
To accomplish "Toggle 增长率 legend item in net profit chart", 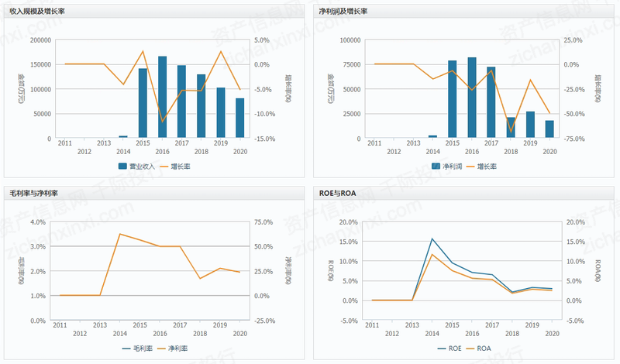I will coord(481,167).
